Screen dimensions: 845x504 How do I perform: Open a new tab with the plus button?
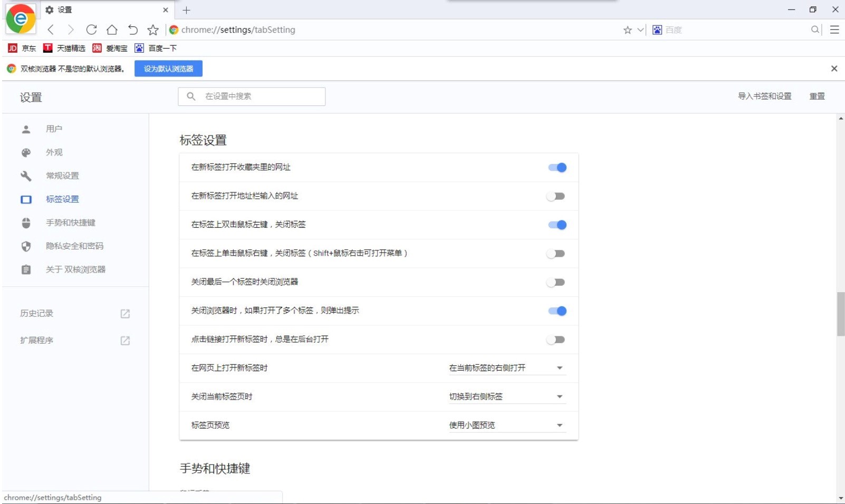185,9
